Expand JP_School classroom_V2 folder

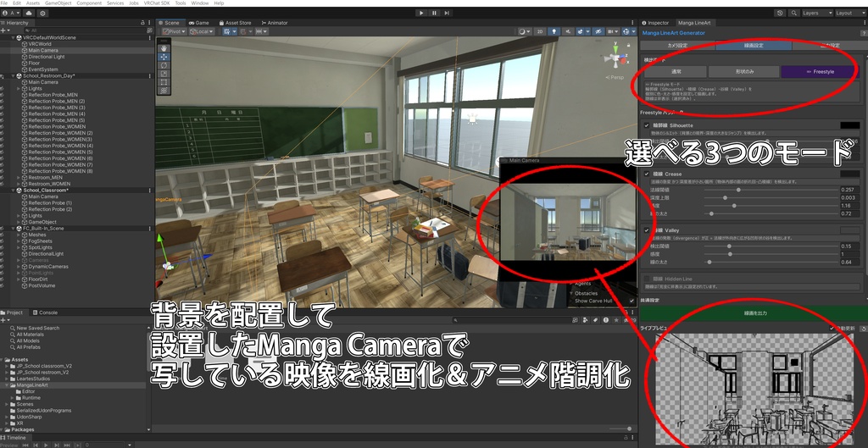(7, 366)
